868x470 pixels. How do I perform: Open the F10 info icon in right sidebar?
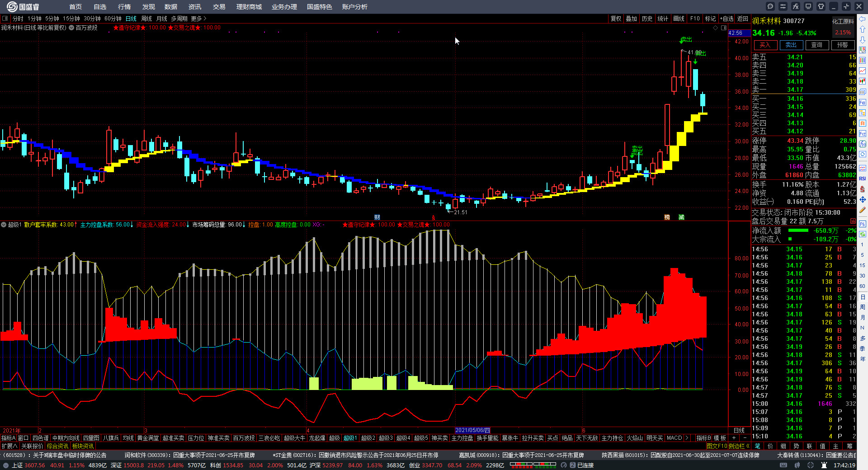pyautogui.click(x=863, y=103)
